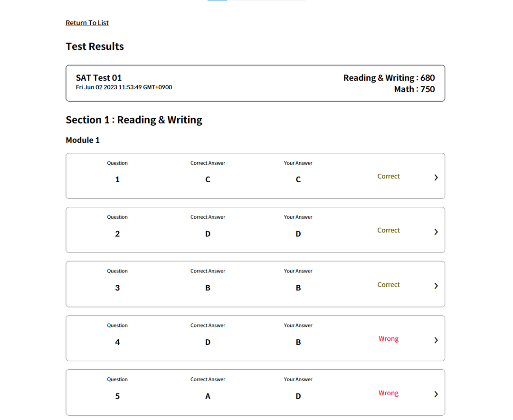513x420 pixels.
Task: Click the Fri Jun 02 2023 date text
Action: tap(124, 87)
